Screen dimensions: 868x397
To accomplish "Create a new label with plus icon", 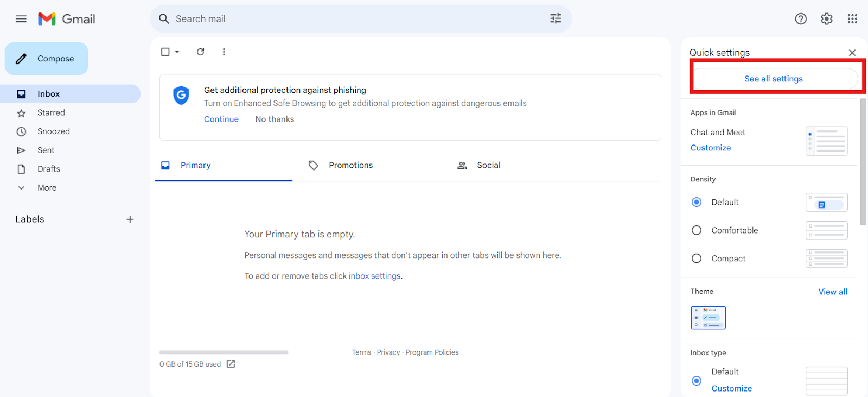I will pyautogui.click(x=130, y=219).
